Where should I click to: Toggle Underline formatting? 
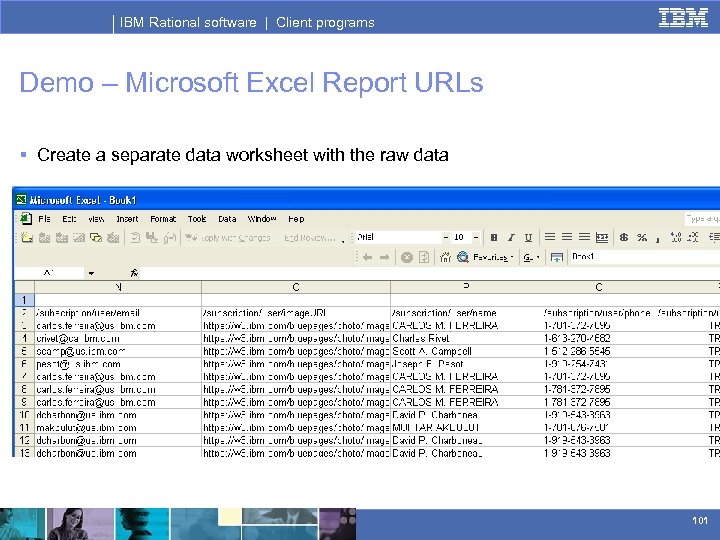(528, 237)
